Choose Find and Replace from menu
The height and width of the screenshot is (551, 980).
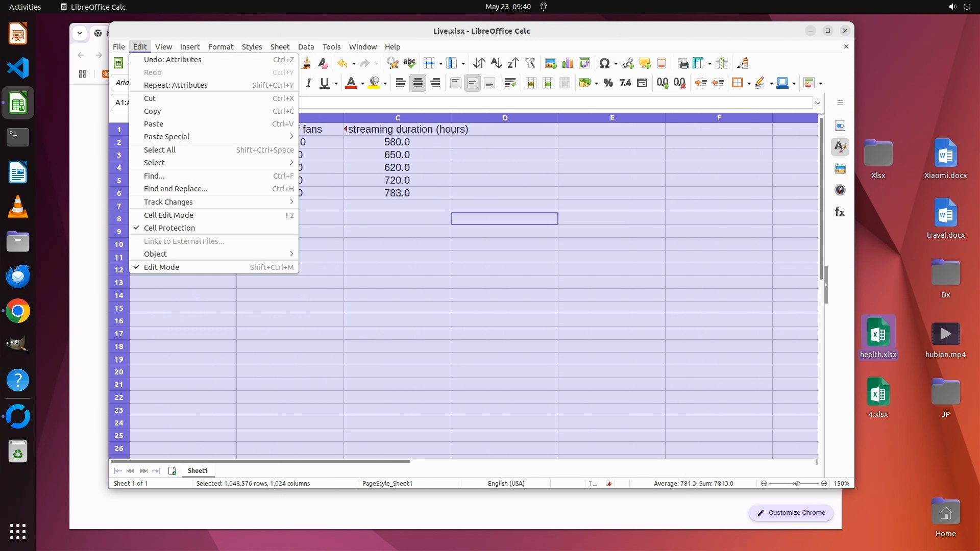(176, 189)
